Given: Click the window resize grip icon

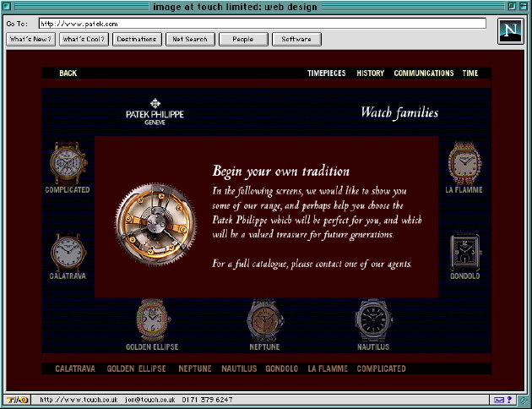Looking at the screenshot, I should tap(524, 401).
